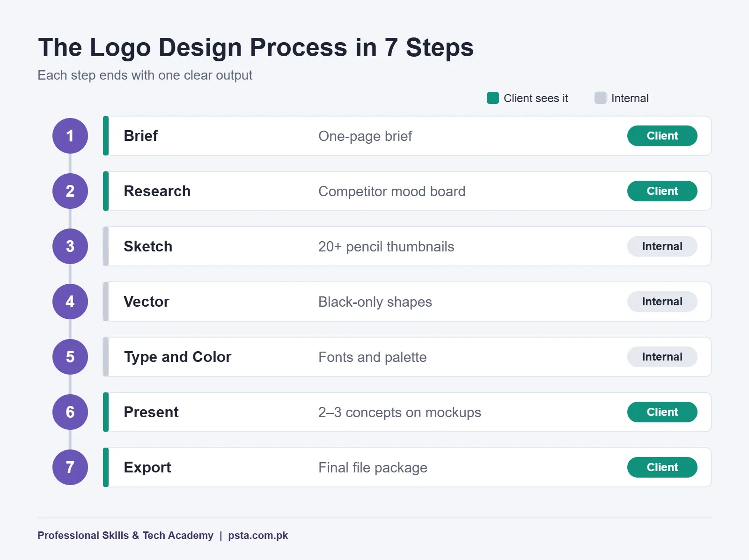The width and height of the screenshot is (749, 560).
Task: Select the 'Research' step title
Action: point(157,191)
